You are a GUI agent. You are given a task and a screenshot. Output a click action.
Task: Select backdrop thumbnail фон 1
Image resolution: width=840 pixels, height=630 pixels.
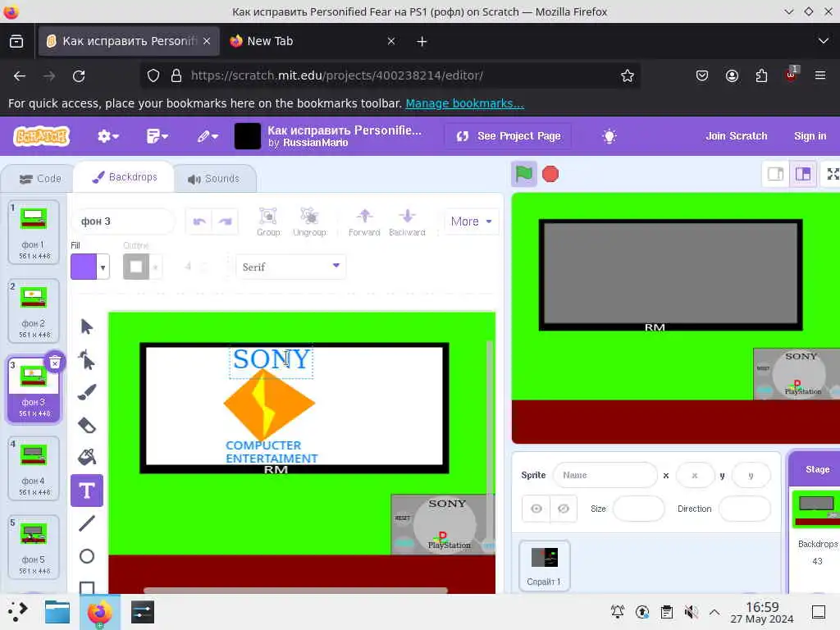click(x=34, y=232)
